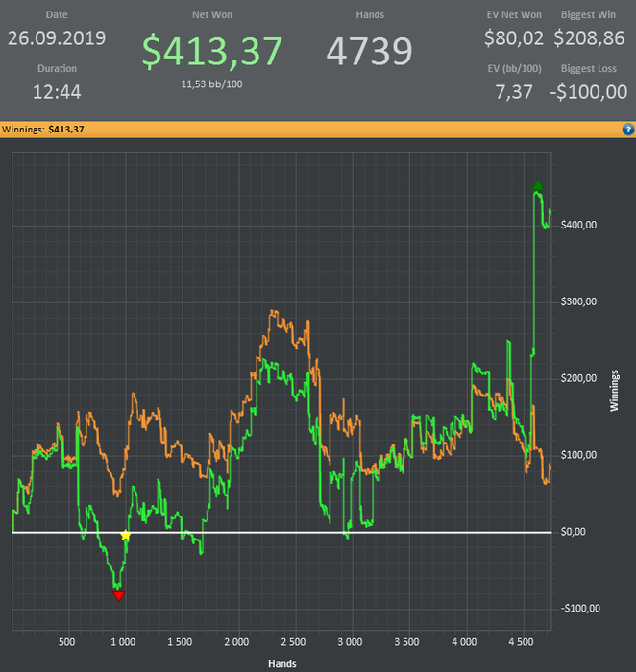Click the duration value 12:44
The image size is (636, 672).
(x=57, y=92)
